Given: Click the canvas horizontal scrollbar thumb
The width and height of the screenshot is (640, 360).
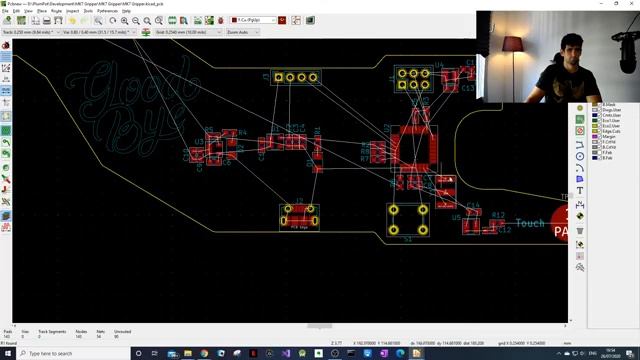Looking at the screenshot, I should click(320, 326).
